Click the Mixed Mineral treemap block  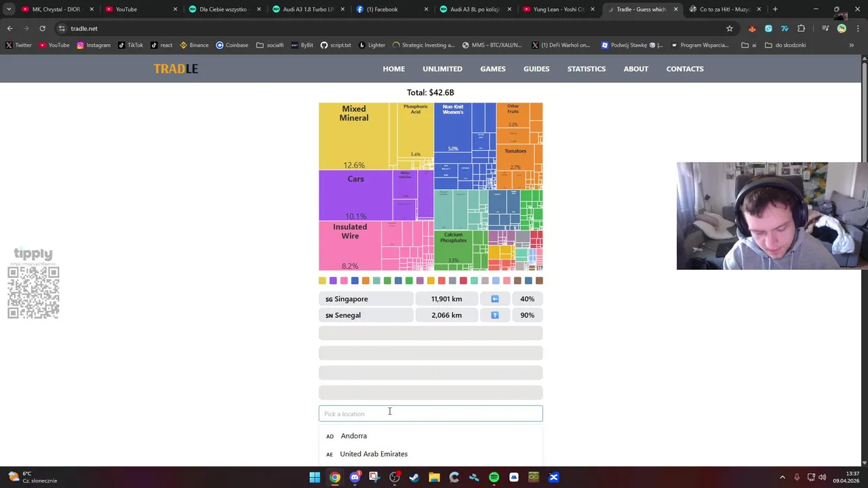(x=354, y=136)
